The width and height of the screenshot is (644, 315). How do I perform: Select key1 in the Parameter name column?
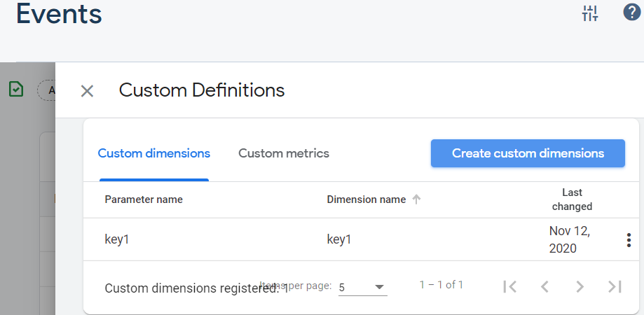pyautogui.click(x=117, y=239)
